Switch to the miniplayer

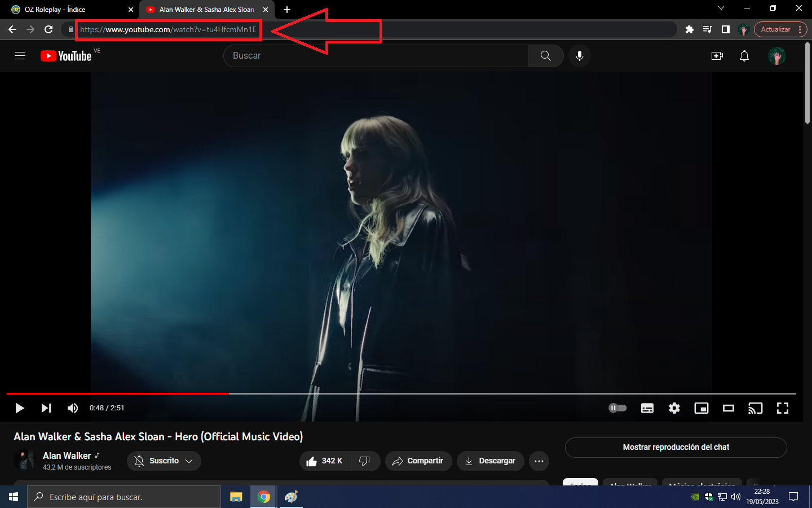click(701, 408)
